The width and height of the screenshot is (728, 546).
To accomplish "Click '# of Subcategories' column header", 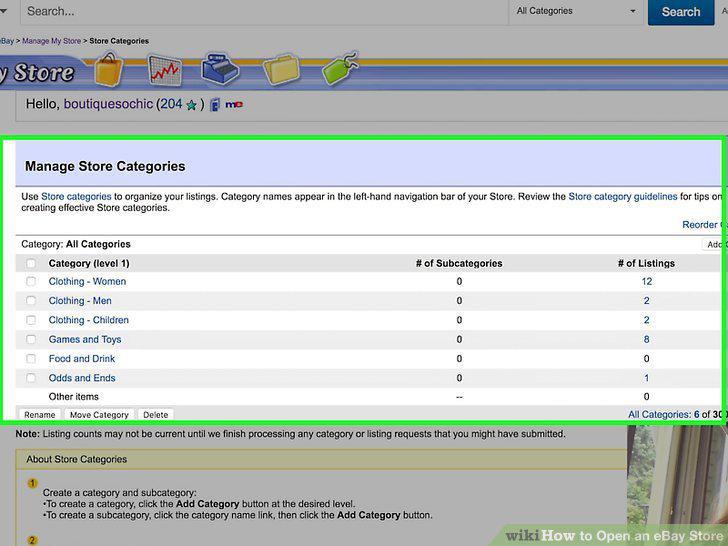I will 459,263.
